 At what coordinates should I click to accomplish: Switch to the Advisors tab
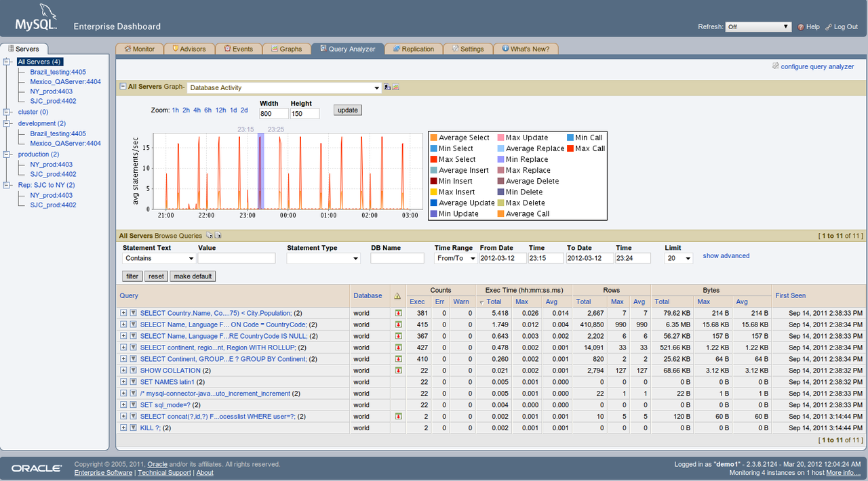click(189, 49)
